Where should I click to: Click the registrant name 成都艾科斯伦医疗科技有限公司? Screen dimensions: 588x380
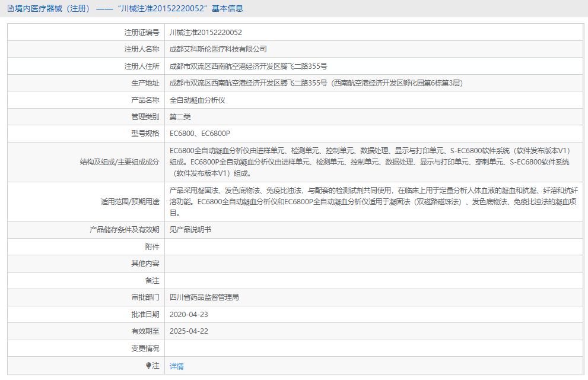[218, 49]
